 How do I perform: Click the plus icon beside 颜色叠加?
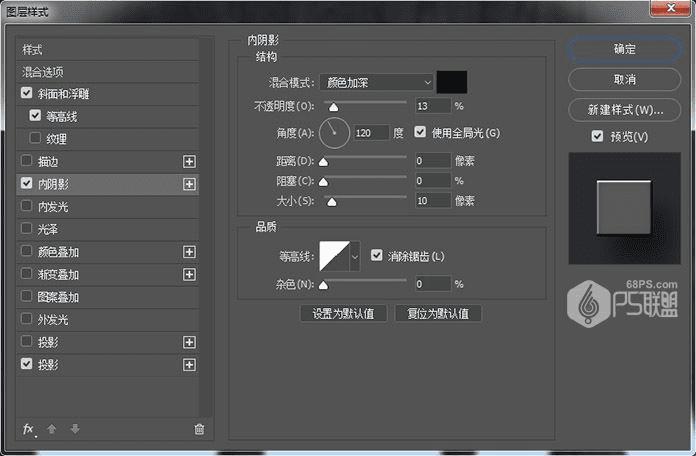click(189, 252)
